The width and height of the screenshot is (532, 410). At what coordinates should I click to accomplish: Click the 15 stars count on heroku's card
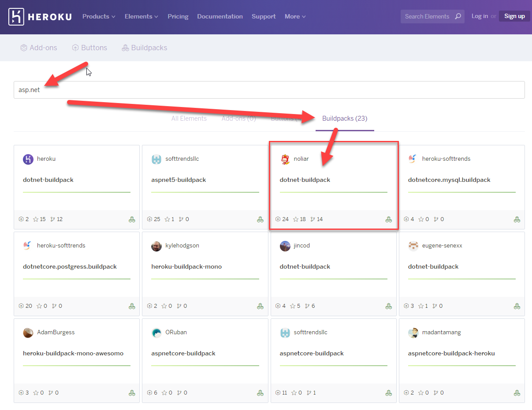tap(39, 219)
